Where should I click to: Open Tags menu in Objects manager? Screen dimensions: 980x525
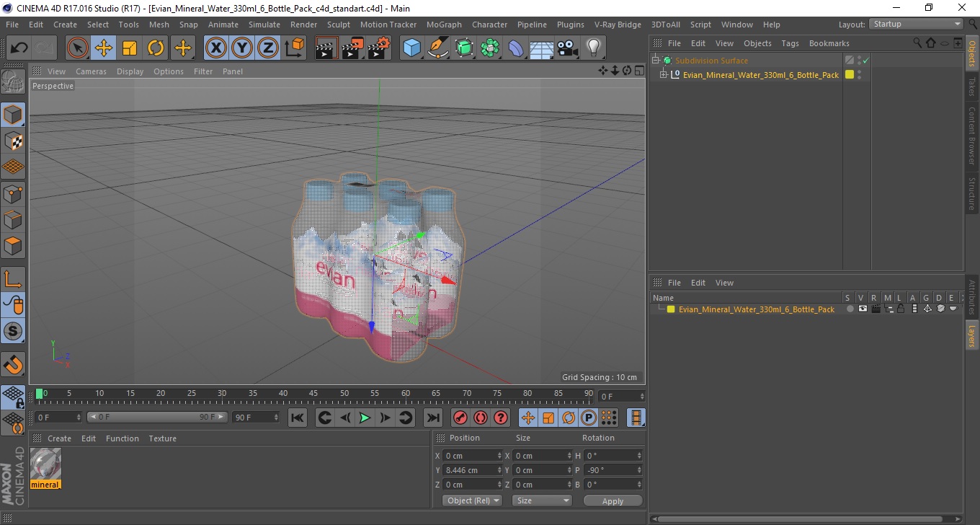(x=790, y=43)
